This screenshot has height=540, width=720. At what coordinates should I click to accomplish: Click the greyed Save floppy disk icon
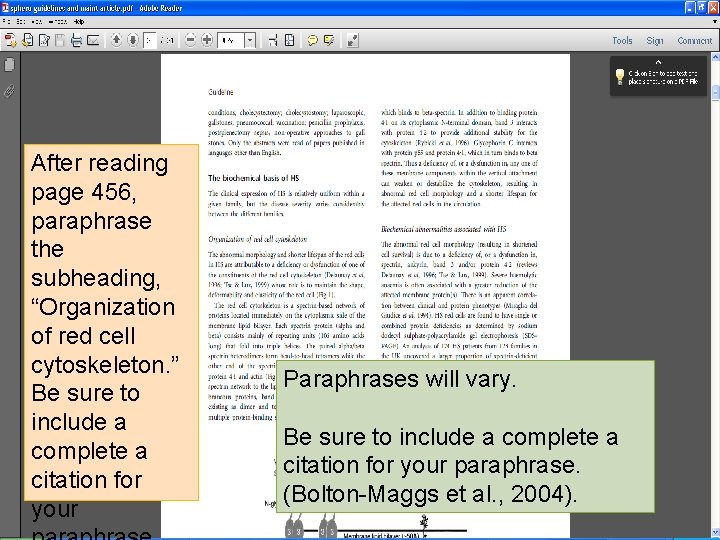pos(60,40)
